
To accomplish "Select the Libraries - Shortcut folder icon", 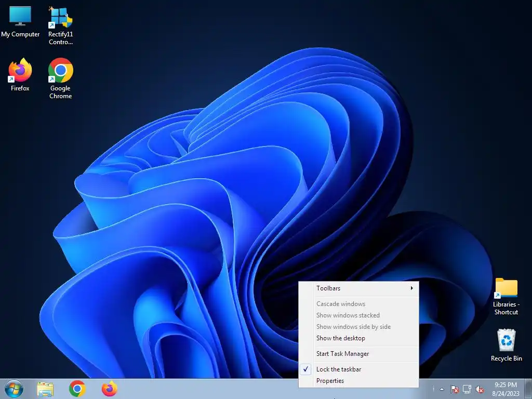I will [506, 297].
